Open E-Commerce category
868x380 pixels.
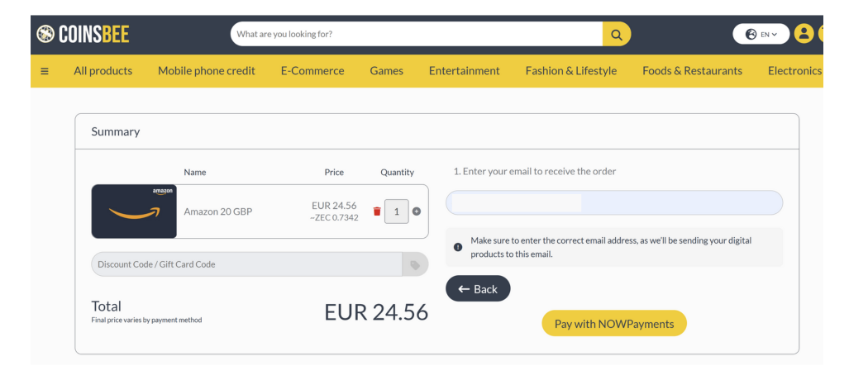click(x=312, y=71)
